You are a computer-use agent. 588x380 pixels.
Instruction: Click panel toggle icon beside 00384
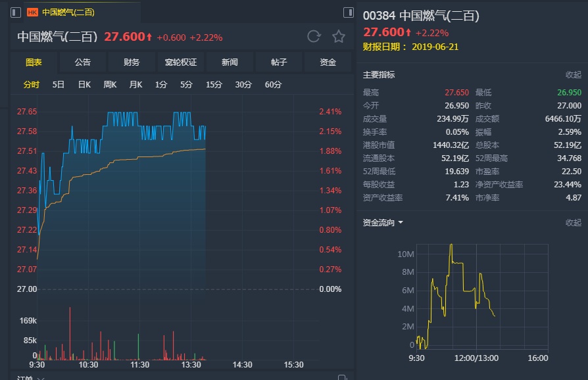[x=349, y=12]
